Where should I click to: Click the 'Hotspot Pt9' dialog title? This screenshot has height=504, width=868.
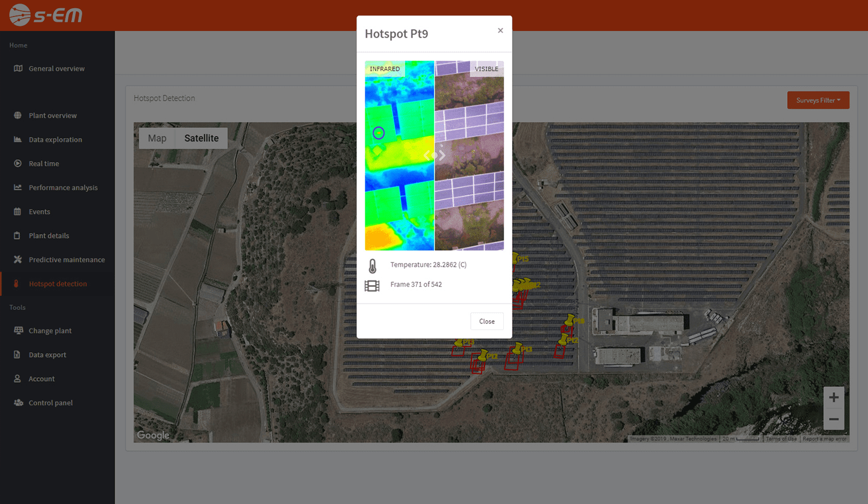click(x=396, y=34)
